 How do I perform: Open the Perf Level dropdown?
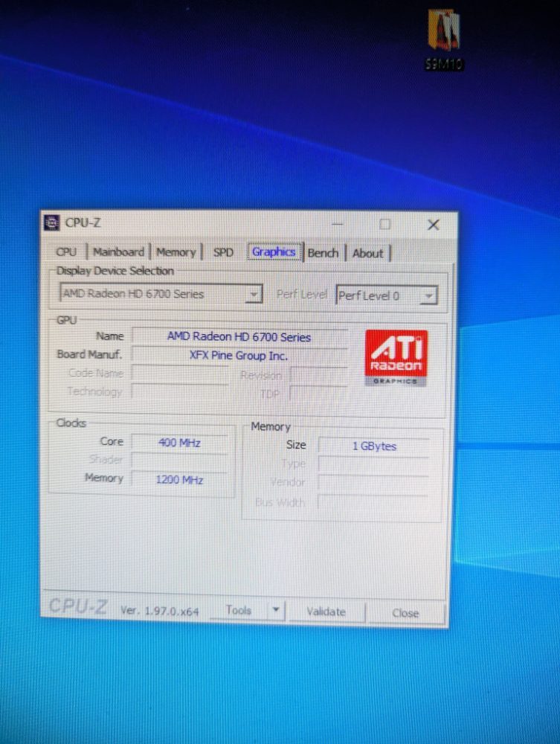click(x=428, y=296)
